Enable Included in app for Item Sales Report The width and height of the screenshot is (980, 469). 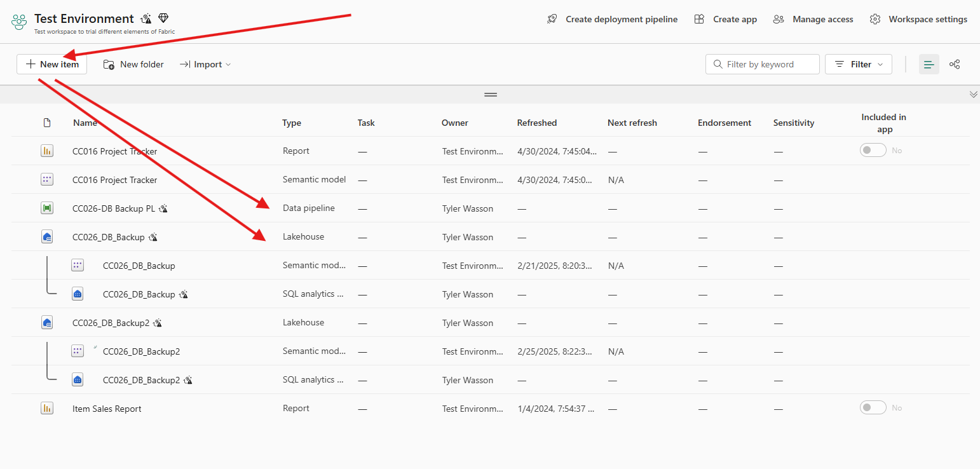[x=873, y=407]
